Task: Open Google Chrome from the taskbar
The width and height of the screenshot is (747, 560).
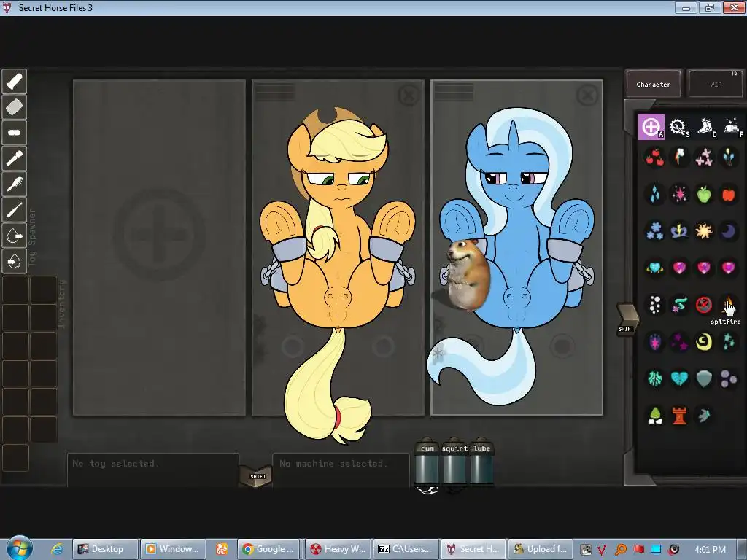Action: (x=269, y=549)
